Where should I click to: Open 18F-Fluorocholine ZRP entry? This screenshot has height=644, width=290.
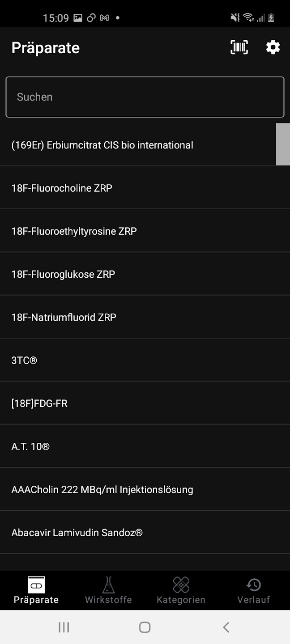pyautogui.click(x=134, y=188)
